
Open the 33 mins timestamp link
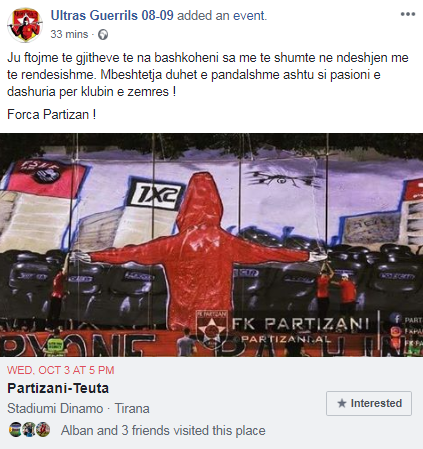tap(69, 34)
